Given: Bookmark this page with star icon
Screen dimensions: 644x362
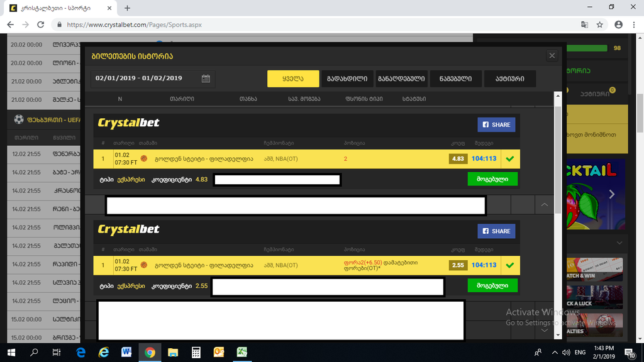Looking at the screenshot, I should coord(599,25).
